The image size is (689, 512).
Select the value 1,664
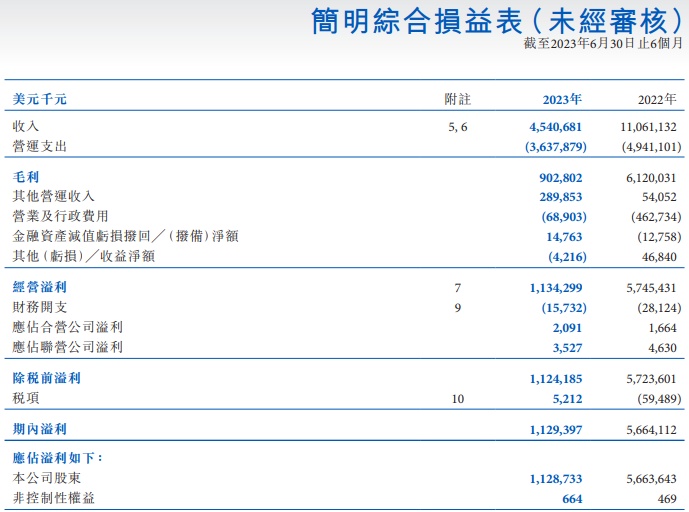pyautogui.click(x=663, y=328)
